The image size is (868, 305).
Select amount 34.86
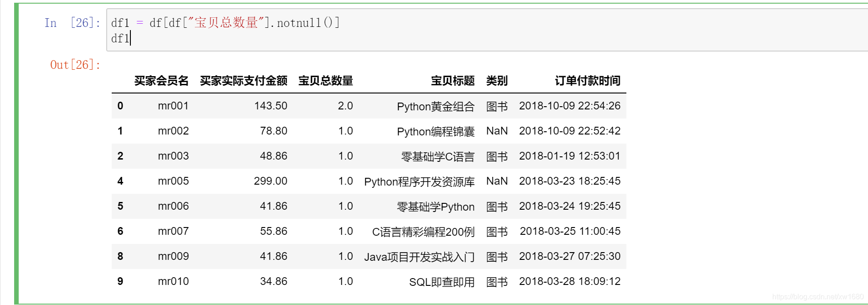(x=274, y=281)
